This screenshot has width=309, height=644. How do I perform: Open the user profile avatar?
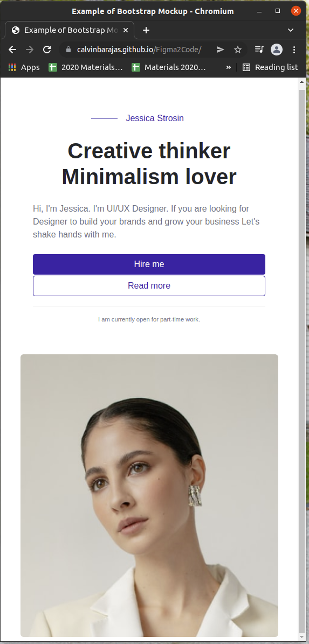click(x=277, y=50)
